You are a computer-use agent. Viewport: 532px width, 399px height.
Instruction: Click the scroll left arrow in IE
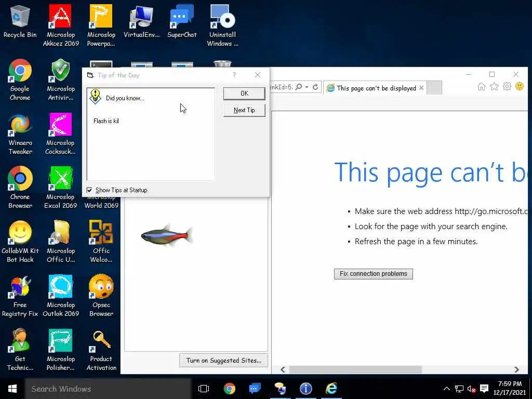283,369
